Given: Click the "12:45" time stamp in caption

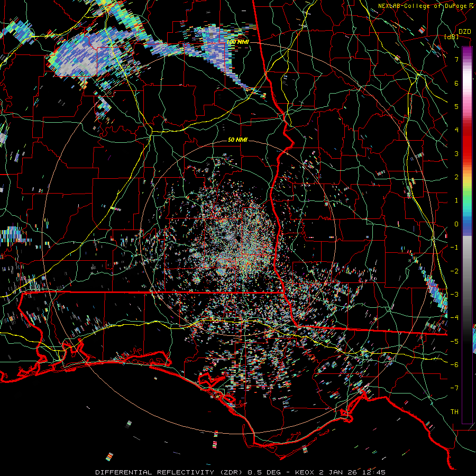Looking at the screenshot, I should click(373, 472).
